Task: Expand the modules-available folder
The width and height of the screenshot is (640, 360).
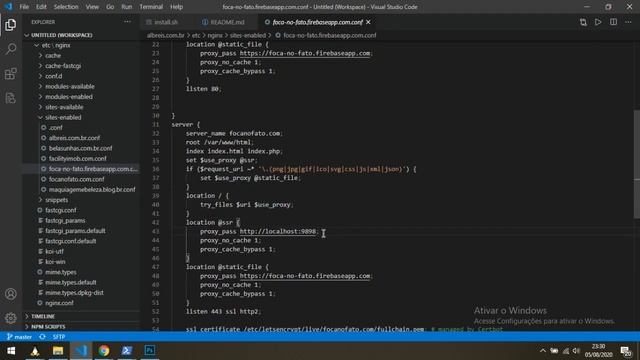Action: coord(69,87)
